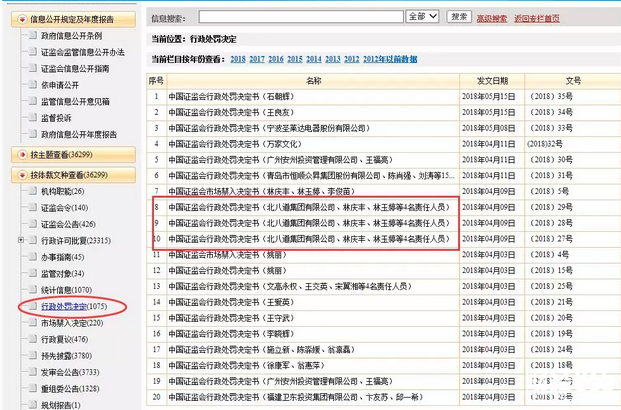Select 行政复议(476) category
This screenshot has width=621, height=410.
click(x=65, y=339)
